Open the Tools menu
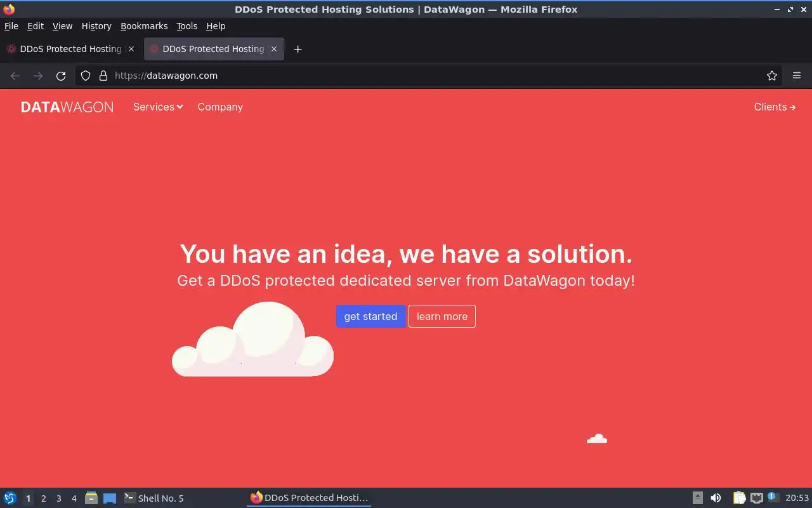812x508 pixels. pos(187,26)
